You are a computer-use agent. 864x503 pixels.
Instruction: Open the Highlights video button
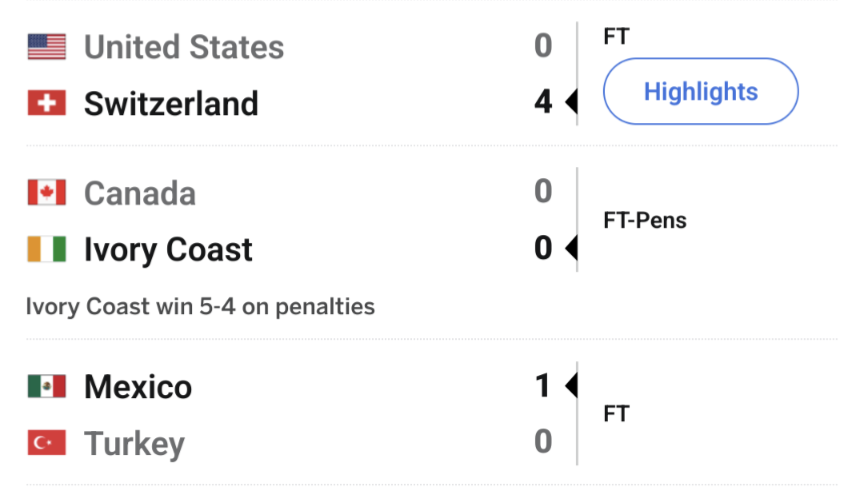coord(701,91)
